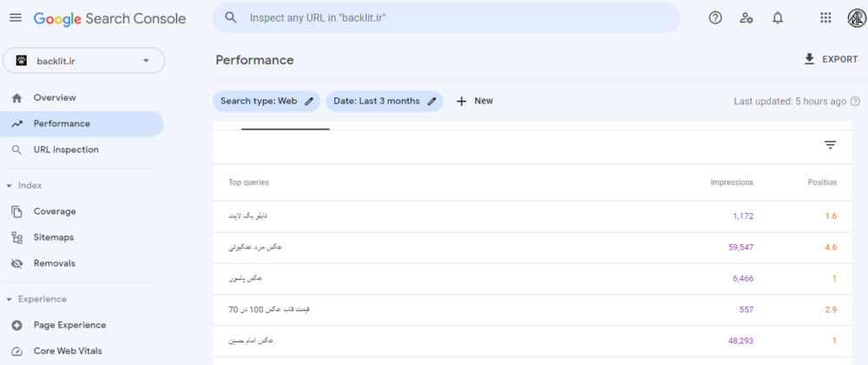Edit the Search type: Web filter
The image size is (868, 365).
coord(266,102)
